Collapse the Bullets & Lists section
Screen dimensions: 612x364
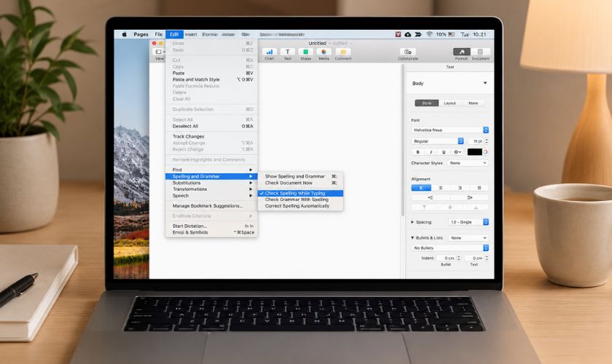pyautogui.click(x=412, y=237)
